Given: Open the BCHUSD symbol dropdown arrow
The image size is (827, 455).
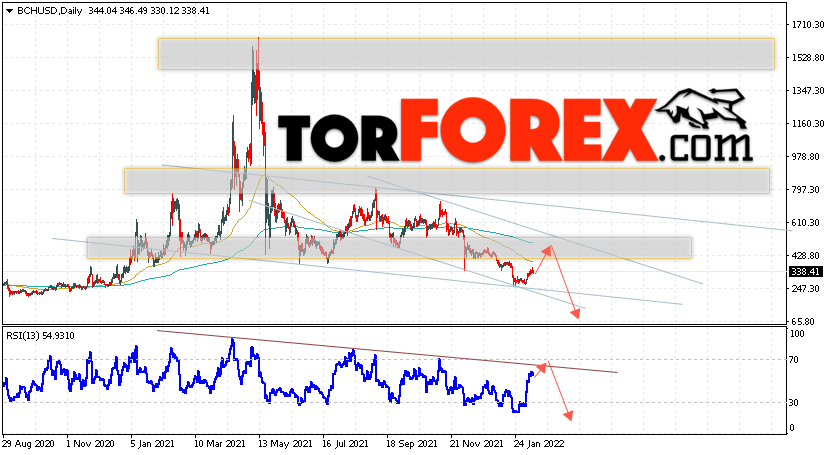Looking at the screenshot, I should 9,11.
